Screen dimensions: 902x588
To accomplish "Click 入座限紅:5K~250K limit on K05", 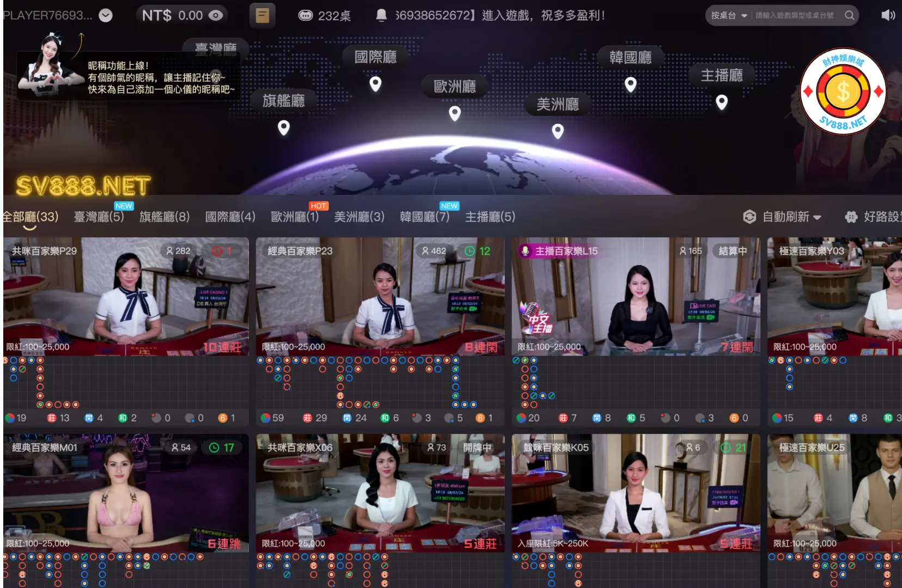I will coord(553,543).
